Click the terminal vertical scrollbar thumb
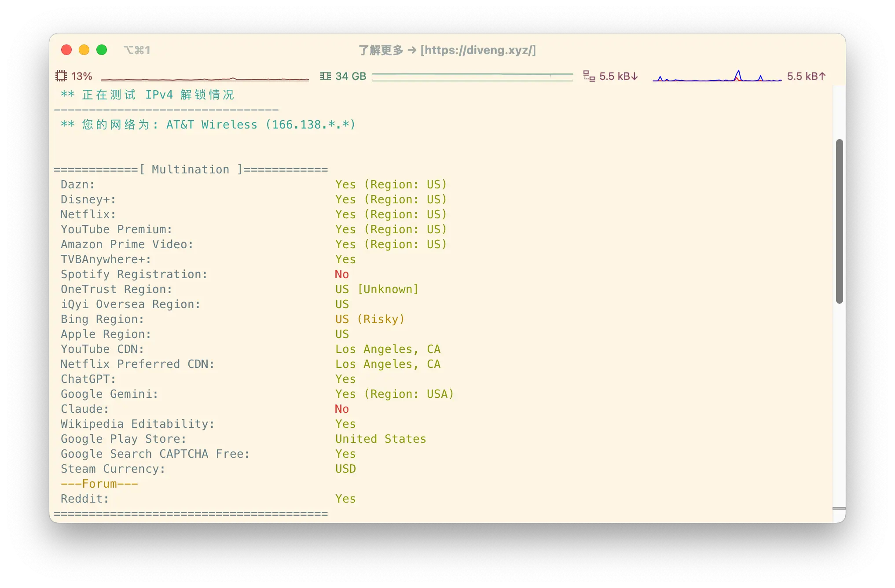 pos(840,221)
